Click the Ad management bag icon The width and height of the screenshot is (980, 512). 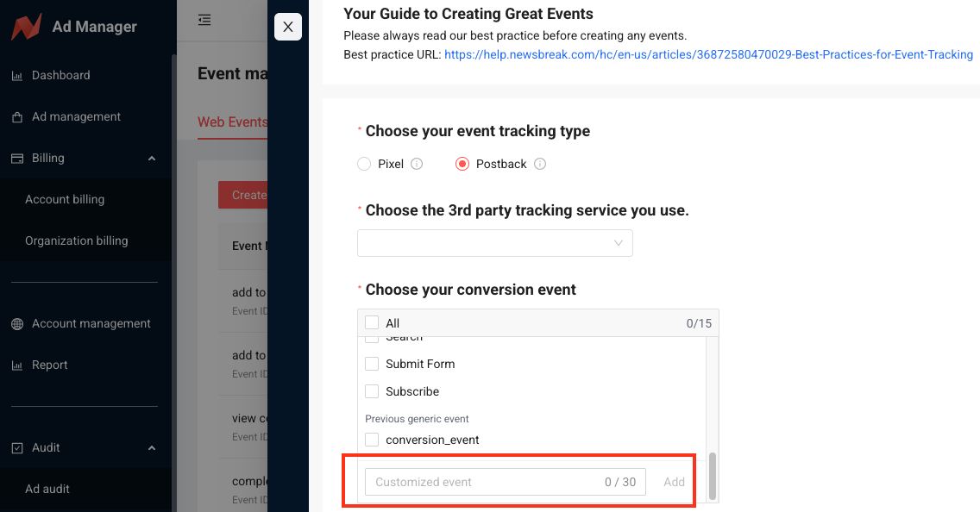[17, 117]
